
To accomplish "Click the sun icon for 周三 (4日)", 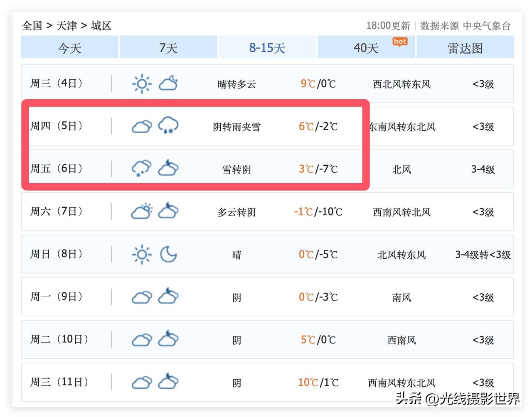I will pos(141,83).
